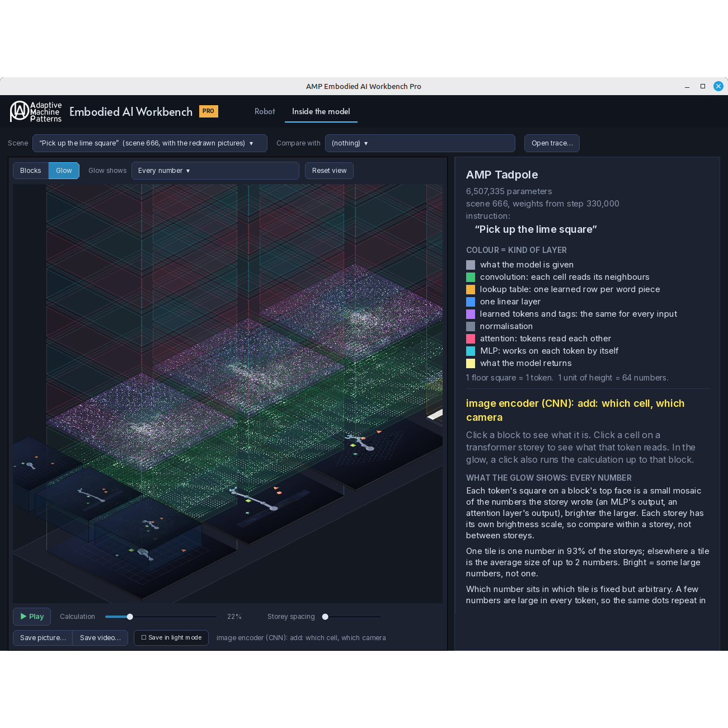The height and width of the screenshot is (728, 728).
Task: Switch the view to Glow
Action: (64, 171)
